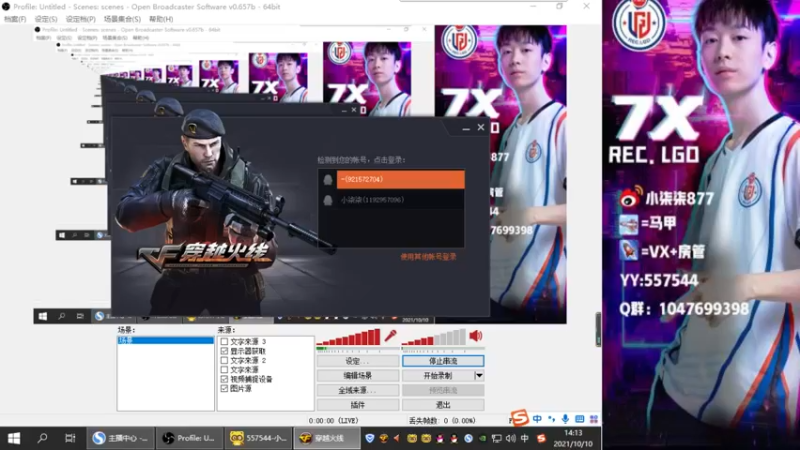Uncheck the 显示器获取 source checkbox

[224, 351]
